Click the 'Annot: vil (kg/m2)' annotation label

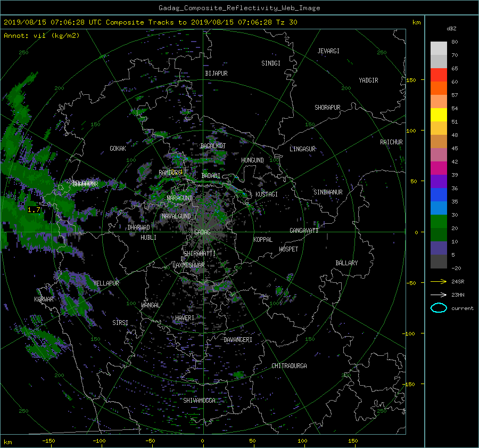pos(42,36)
